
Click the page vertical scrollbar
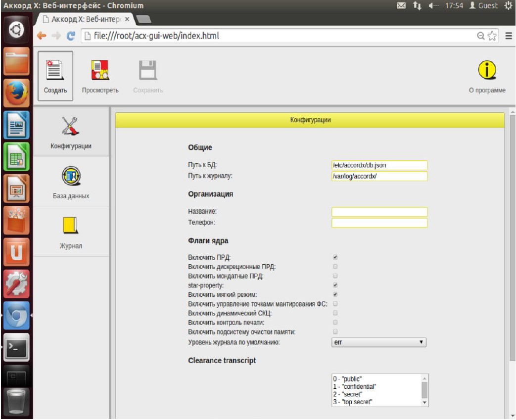click(512, 237)
